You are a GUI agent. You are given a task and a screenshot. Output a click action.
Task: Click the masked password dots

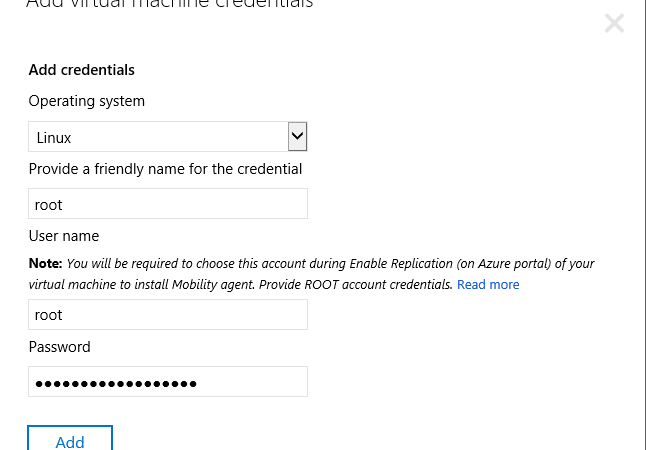(116, 384)
